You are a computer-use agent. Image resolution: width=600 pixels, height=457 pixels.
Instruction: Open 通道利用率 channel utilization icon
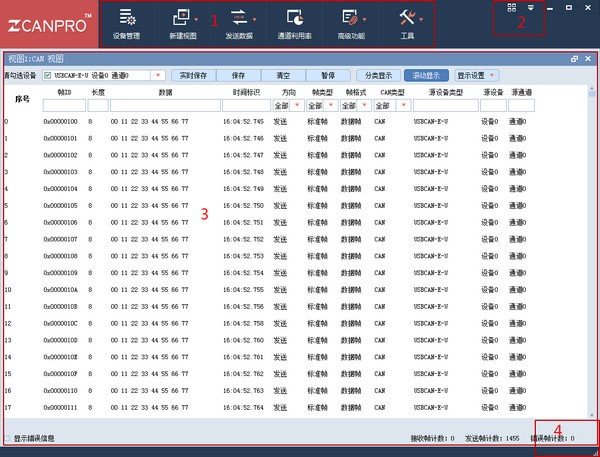(x=294, y=22)
